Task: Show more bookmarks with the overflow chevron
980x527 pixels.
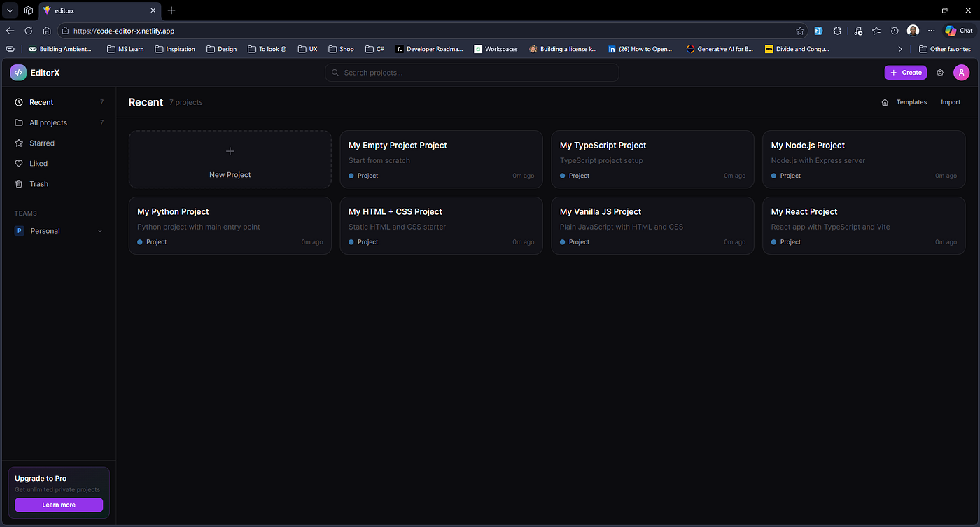Action: click(900, 49)
